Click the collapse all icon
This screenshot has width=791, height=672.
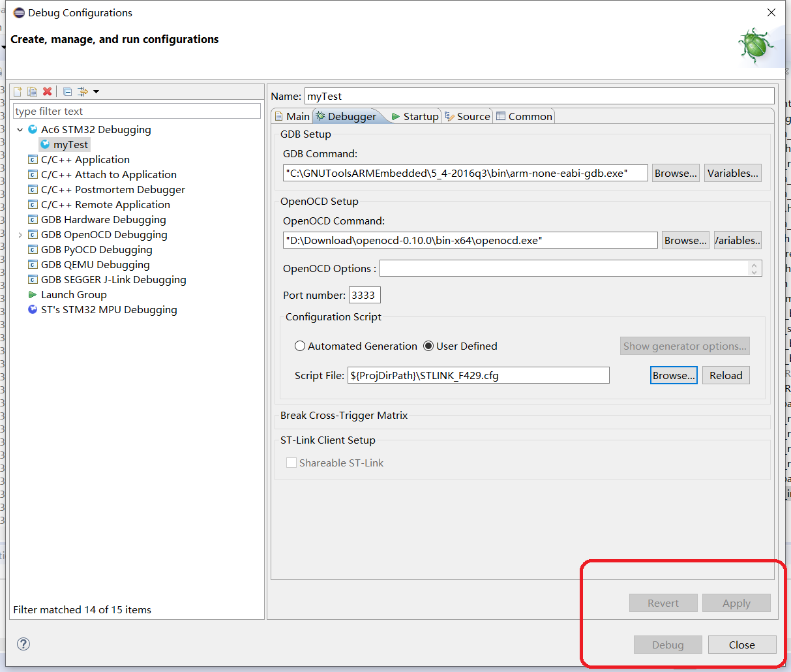67,91
